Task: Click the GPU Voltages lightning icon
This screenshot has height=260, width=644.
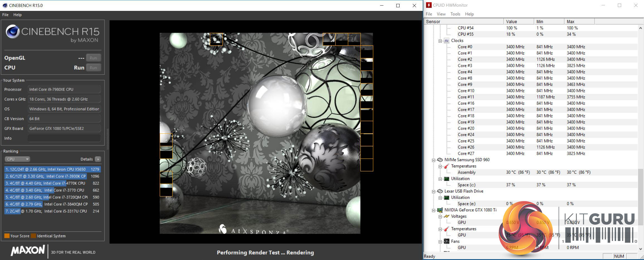Action: tap(447, 216)
